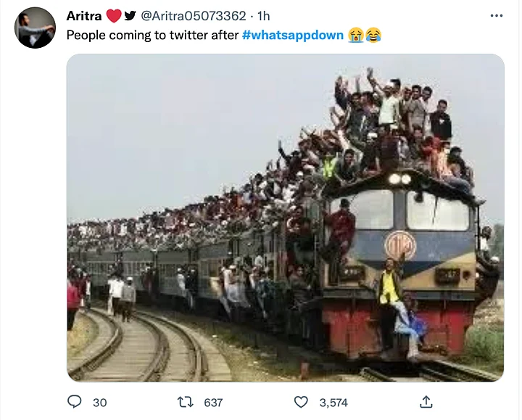
Task: Click the tears of joy emoji
Action: click(x=373, y=35)
